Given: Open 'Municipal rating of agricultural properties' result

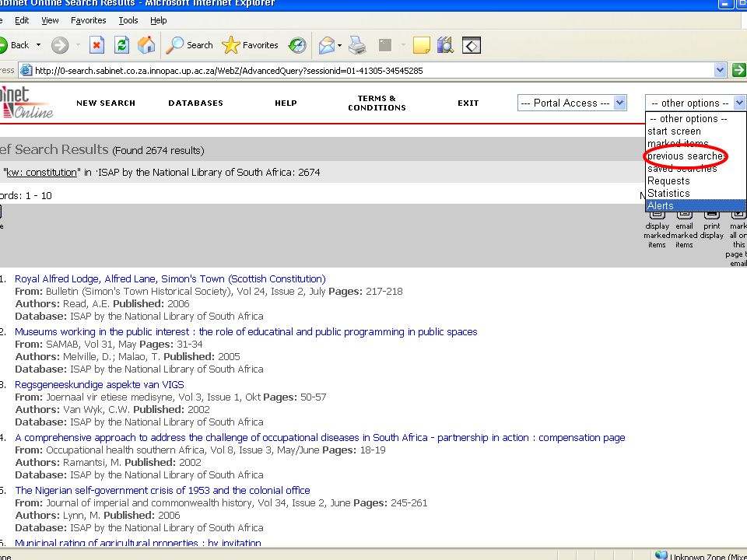Looking at the screenshot, I should click(x=139, y=543).
